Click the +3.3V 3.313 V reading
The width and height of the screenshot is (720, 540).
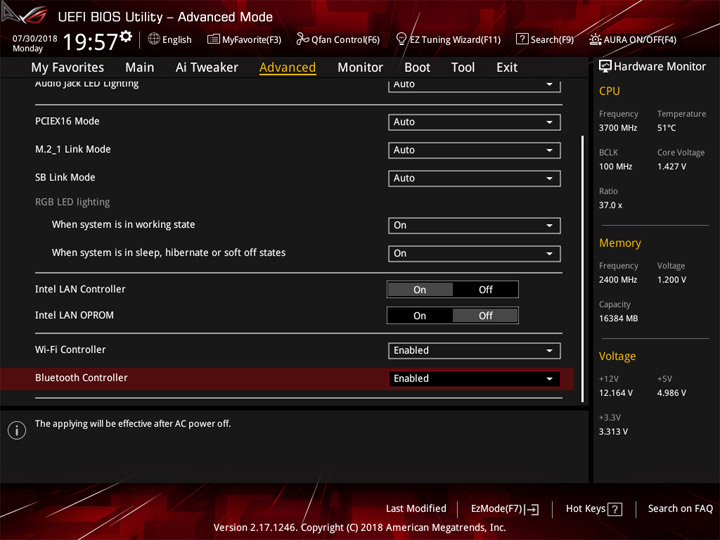[x=613, y=432]
